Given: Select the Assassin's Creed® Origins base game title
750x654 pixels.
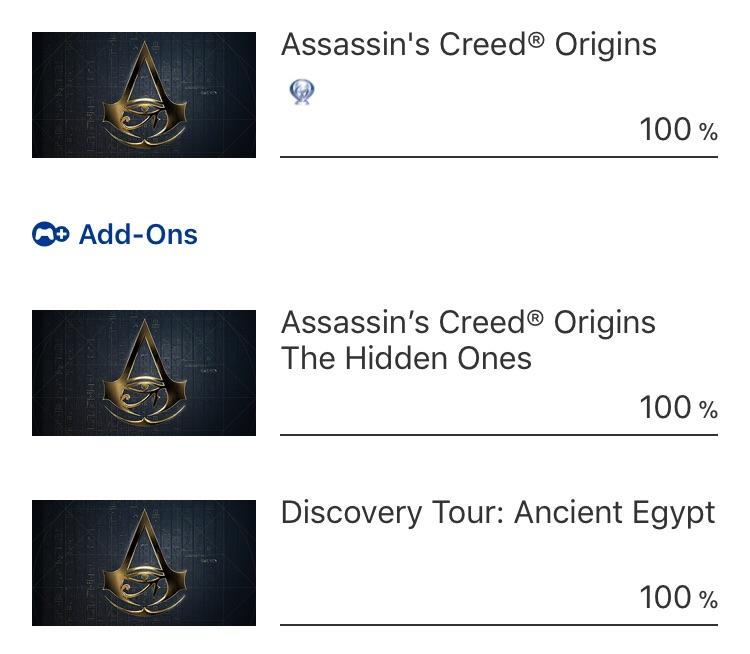Looking at the screenshot, I should pyautogui.click(x=468, y=45).
